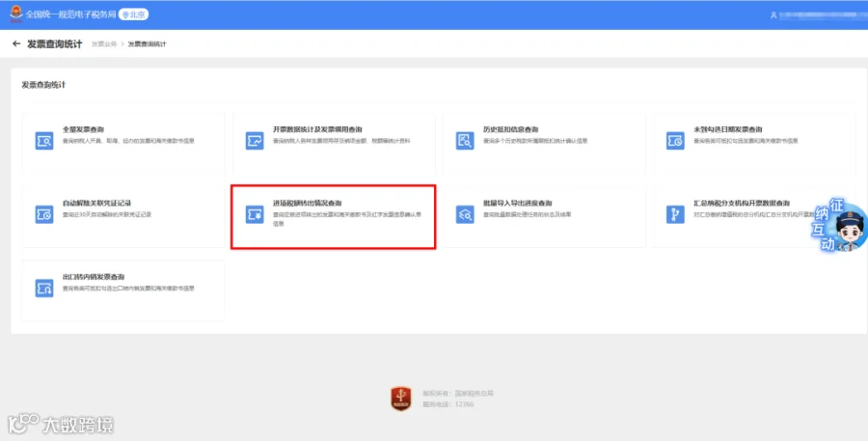This screenshot has height=441, width=868.
Task: Click the description under 历史抵扣信息查询
Action: (x=535, y=141)
